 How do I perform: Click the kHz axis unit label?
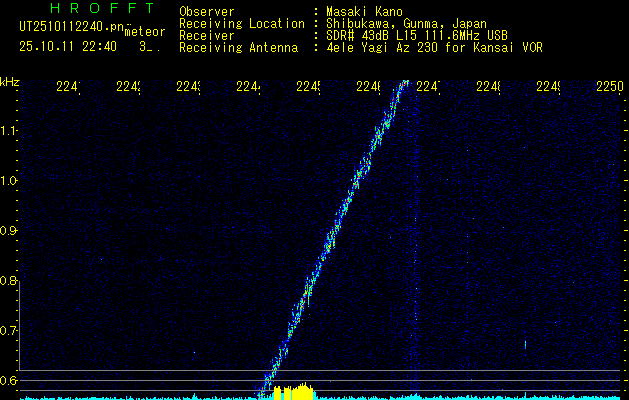pos(10,81)
